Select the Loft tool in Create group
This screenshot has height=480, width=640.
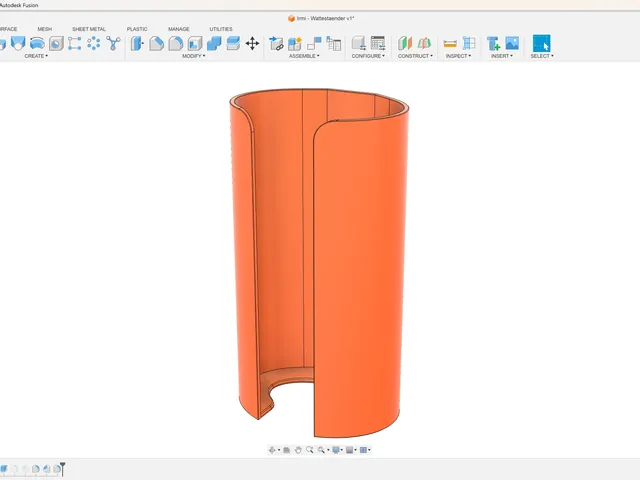[18, 43]
